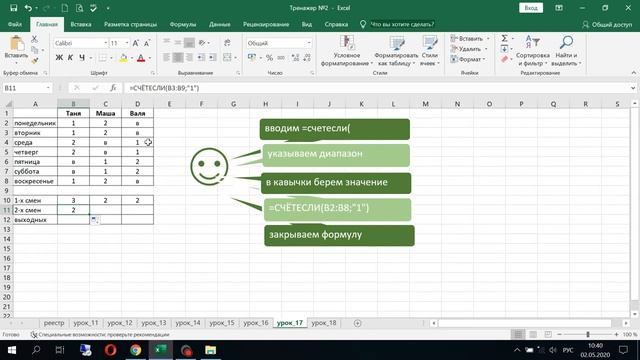Click the Fill down icon
This screenshot has width=640, height=360.
tap(504, 49)
